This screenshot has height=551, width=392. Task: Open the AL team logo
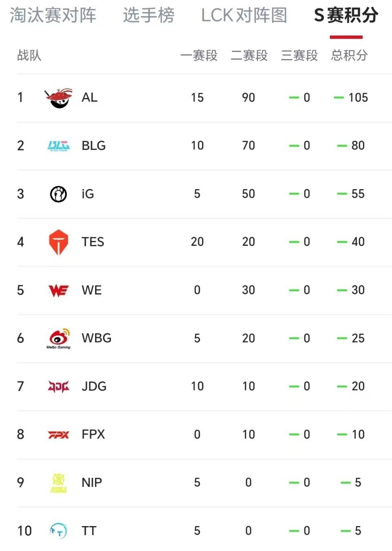pos(59,98)
